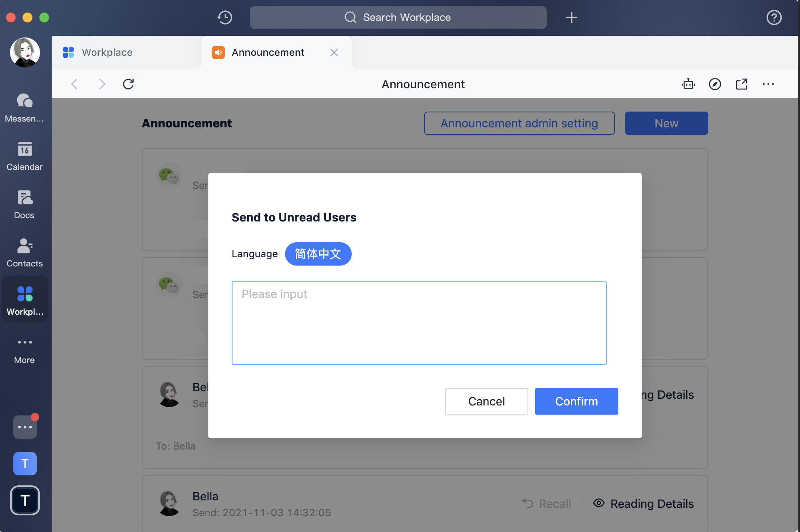The height and width of the screenshot is (532, 800).
Task: Click the compass navigation icon
Action: [715, 84]
